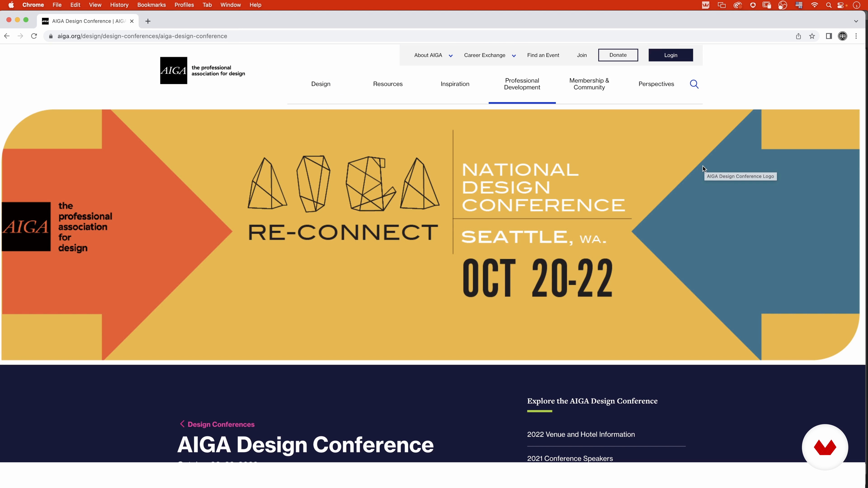Go back to previous page
Viewport: 868px width, 488px height.
[x=7, y=36]
